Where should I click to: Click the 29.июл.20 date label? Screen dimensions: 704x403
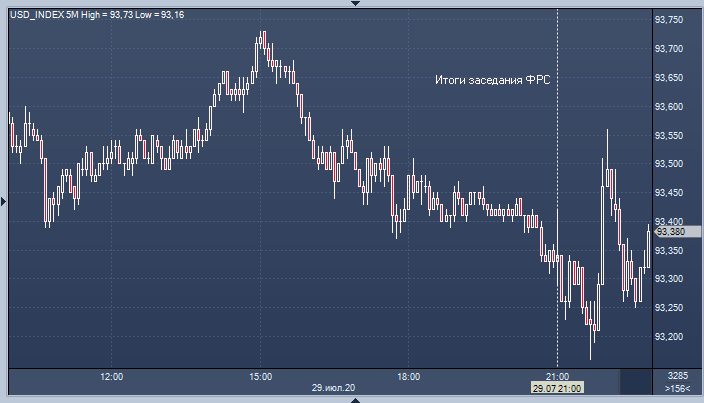pos(334,388)
